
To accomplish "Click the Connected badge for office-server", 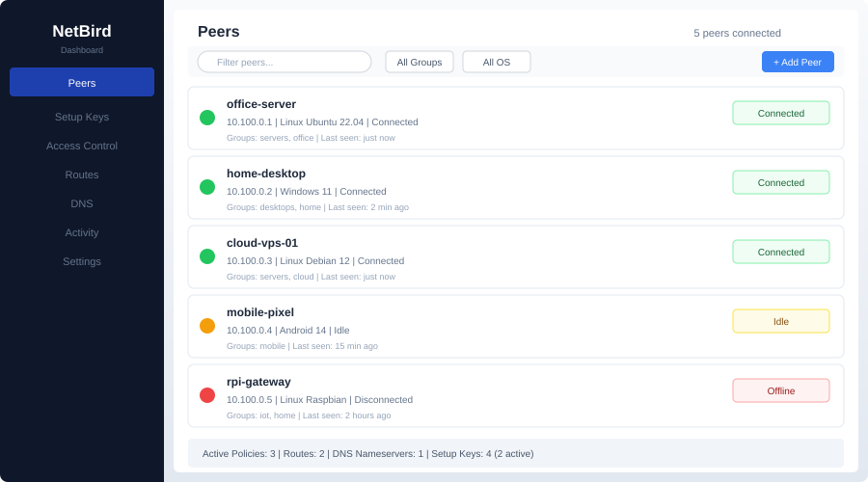I will tap(781, 113).
